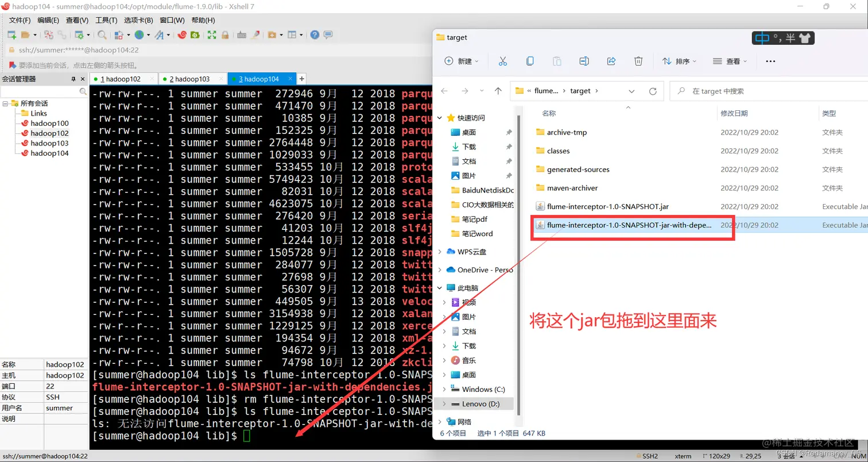Click the keyboard mapping icon in Xshell toolbar
Screen dimensions: 868x462
click(x=242, y=35)
